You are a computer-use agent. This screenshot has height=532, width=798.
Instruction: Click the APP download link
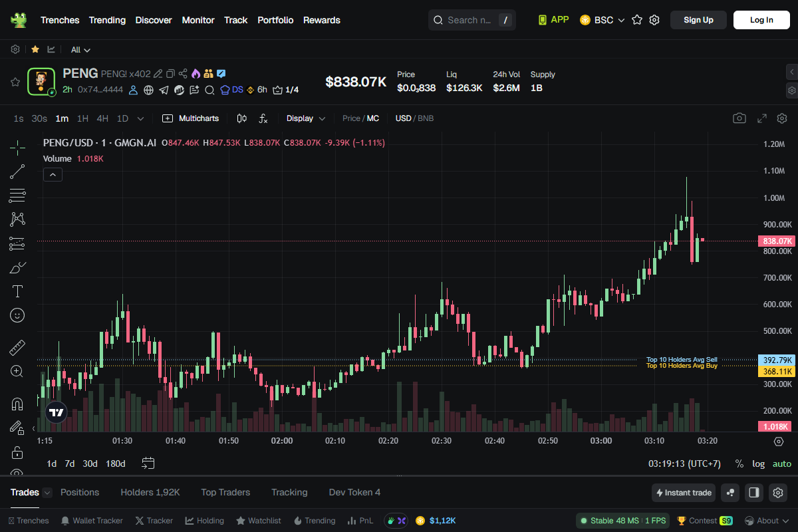point(553,20)
